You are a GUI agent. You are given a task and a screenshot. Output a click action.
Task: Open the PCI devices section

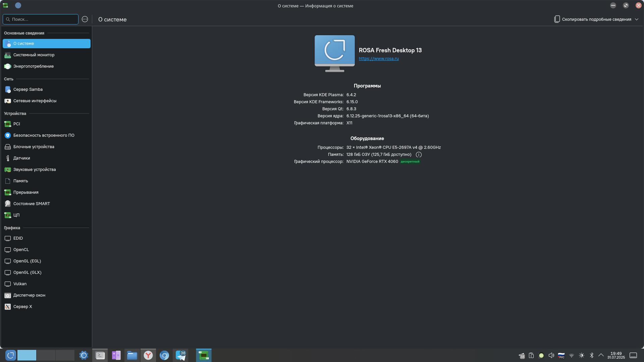(x=17, y=124)
